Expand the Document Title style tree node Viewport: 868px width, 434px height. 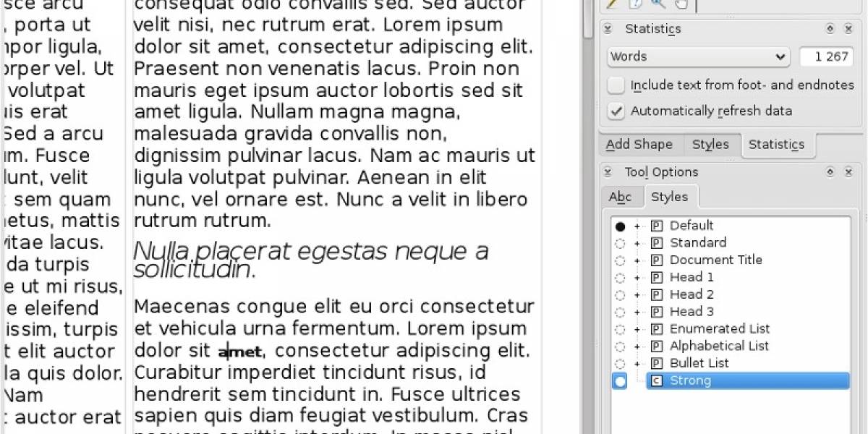[637, 260]
